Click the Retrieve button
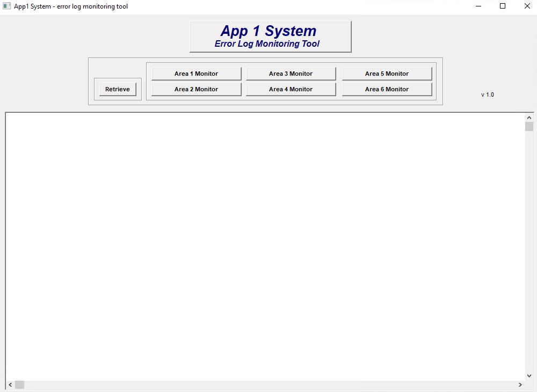Viewport: 537px width, 392px height. [118, 89]
